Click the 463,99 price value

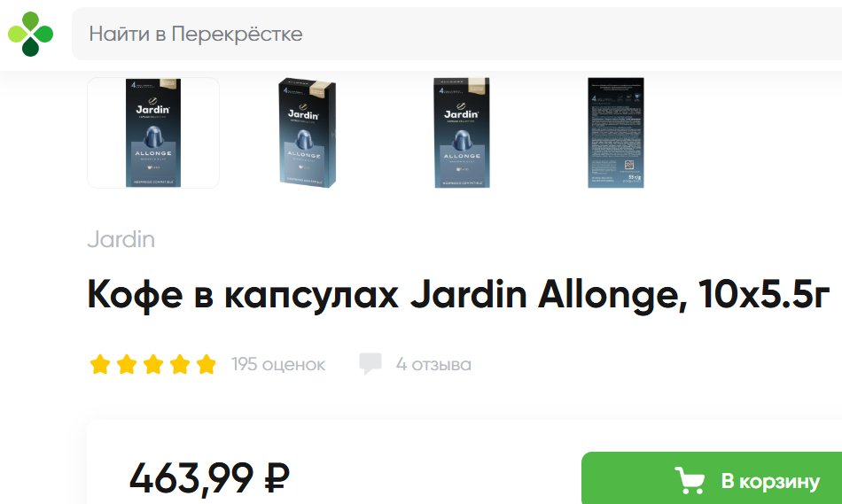pos(191,477)
